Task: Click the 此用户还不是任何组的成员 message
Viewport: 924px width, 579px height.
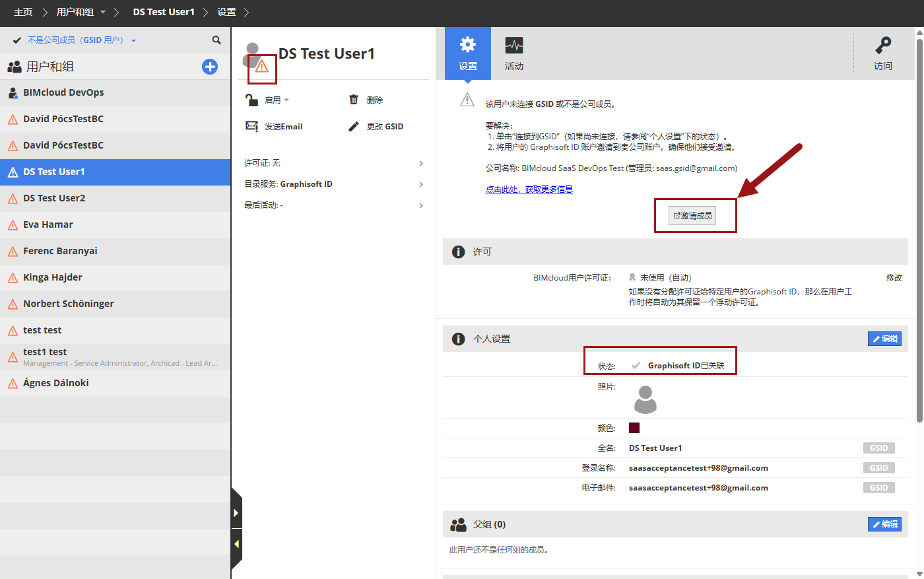Action: 499,550
